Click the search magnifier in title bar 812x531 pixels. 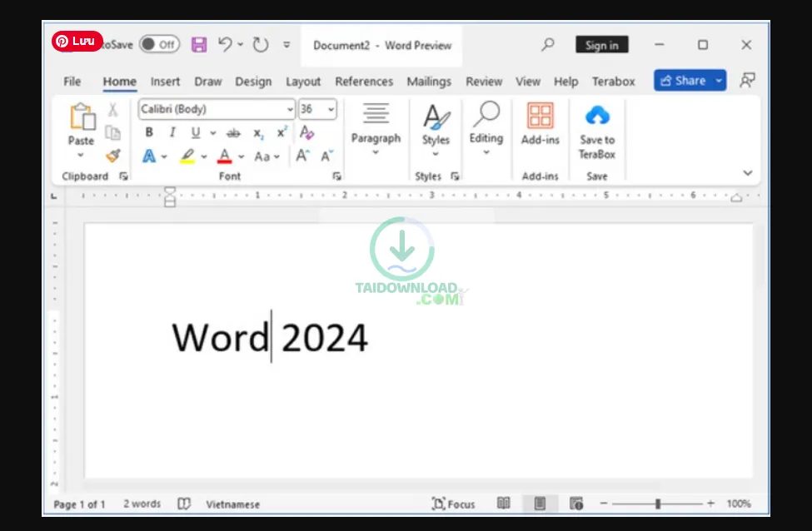coord(547,45)
